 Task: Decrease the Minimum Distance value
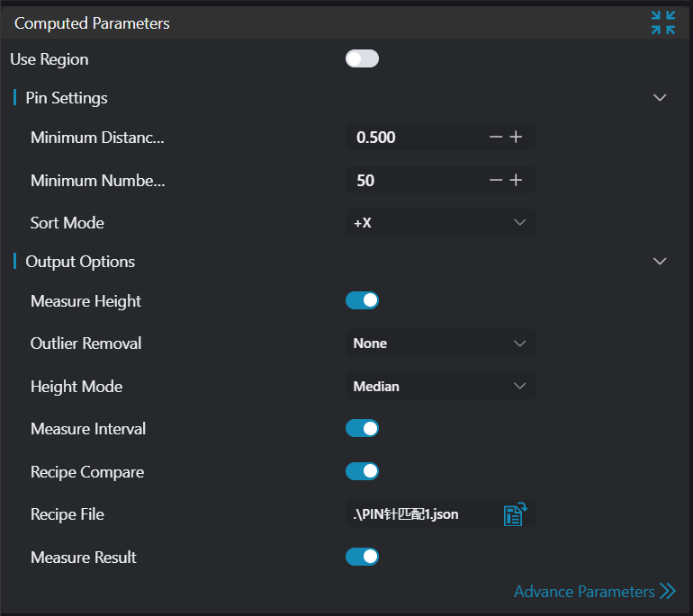496,138
